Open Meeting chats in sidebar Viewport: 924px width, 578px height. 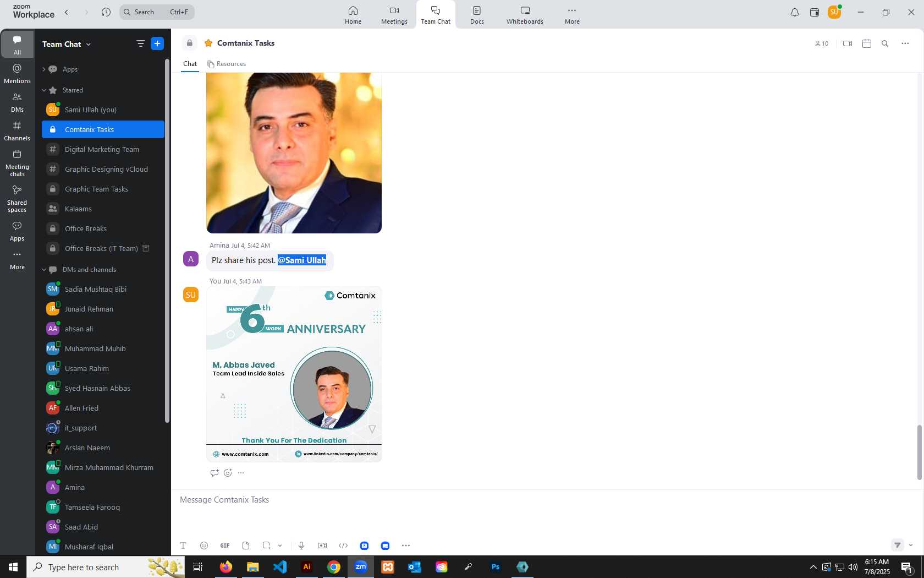pyautogui.click(x=17, y=163)
